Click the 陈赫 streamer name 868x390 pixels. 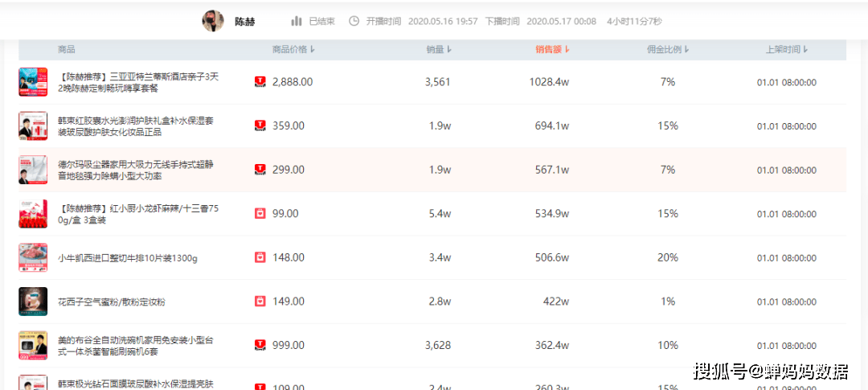(x=244, y=22)
